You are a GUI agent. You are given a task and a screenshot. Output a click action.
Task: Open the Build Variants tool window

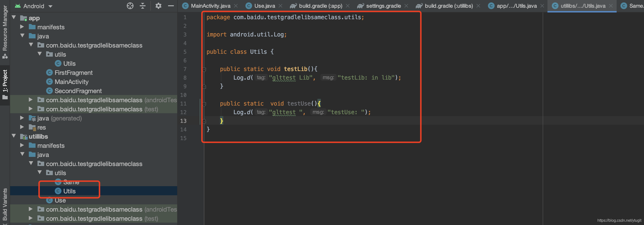(5, 205)
